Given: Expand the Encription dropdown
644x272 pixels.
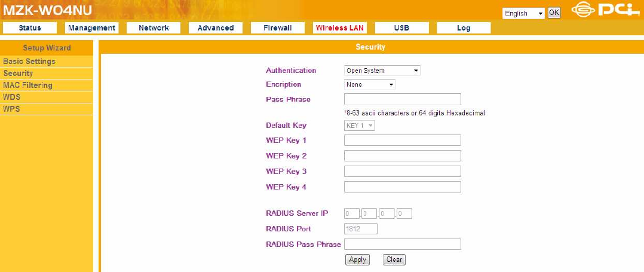Looking at the screenshot, I should click(369, 85).
